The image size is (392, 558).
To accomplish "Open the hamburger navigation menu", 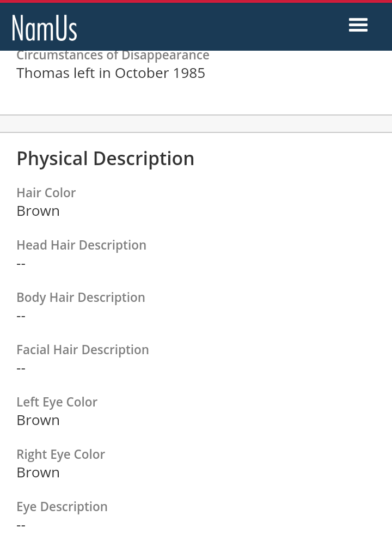I will [x=358, y=25].
